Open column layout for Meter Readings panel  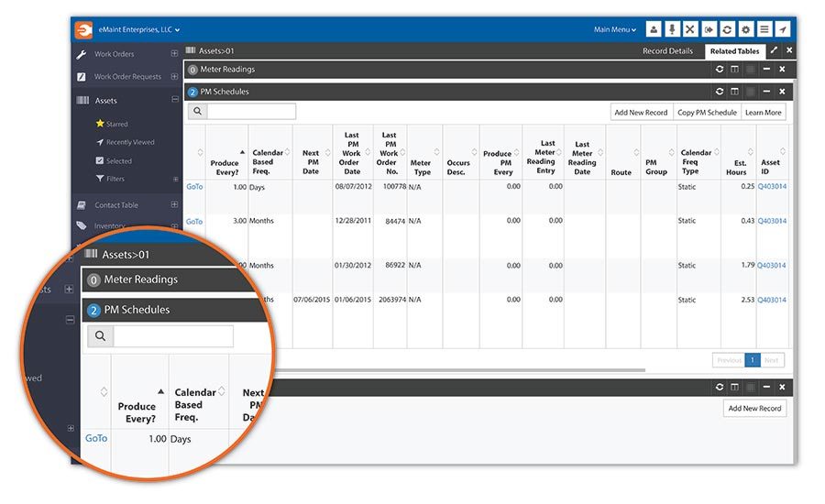tap(735, 69)
